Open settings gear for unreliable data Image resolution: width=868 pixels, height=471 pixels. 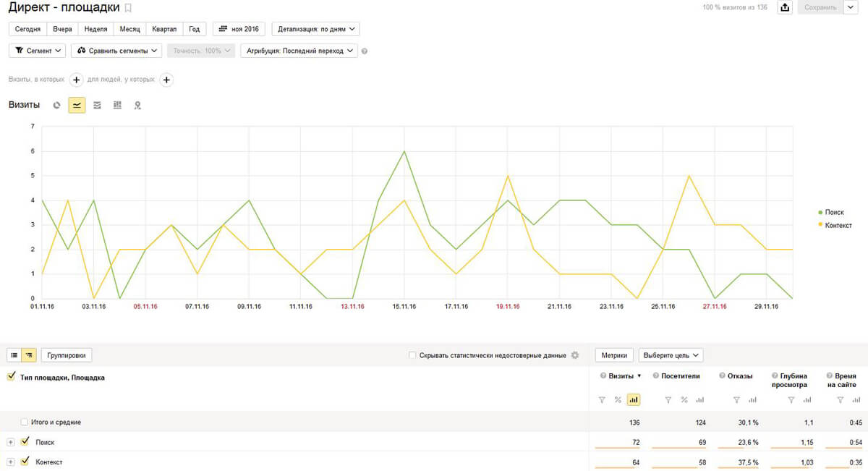pos(575,355)
